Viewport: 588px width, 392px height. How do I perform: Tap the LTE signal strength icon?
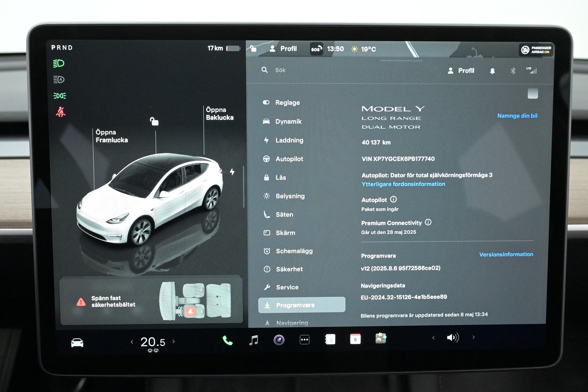532,71
